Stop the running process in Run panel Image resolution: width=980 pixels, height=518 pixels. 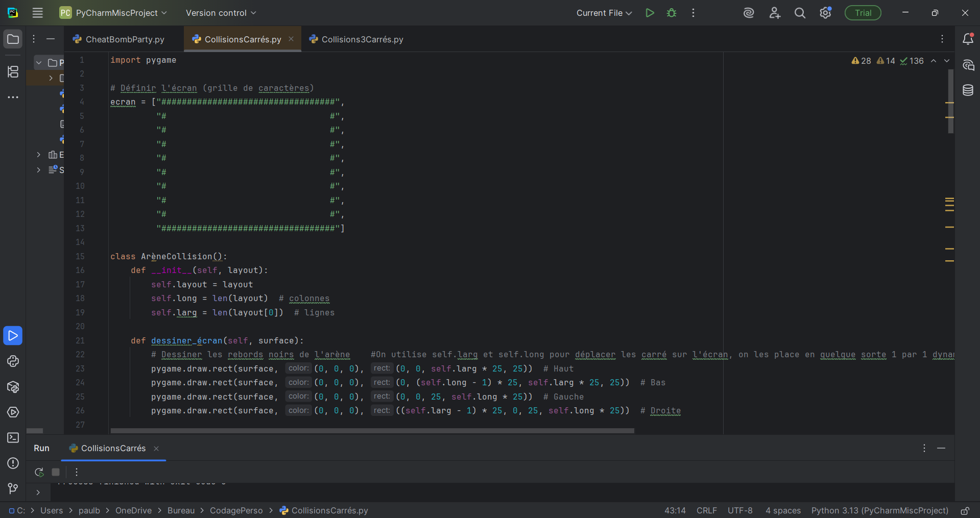(56, 472)
